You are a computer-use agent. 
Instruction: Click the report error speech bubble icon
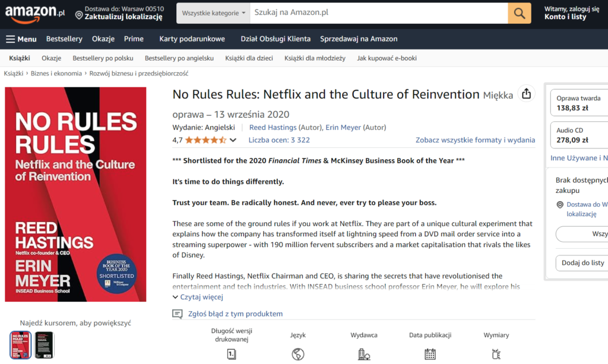pyautogui.click(x=178, y=314)
